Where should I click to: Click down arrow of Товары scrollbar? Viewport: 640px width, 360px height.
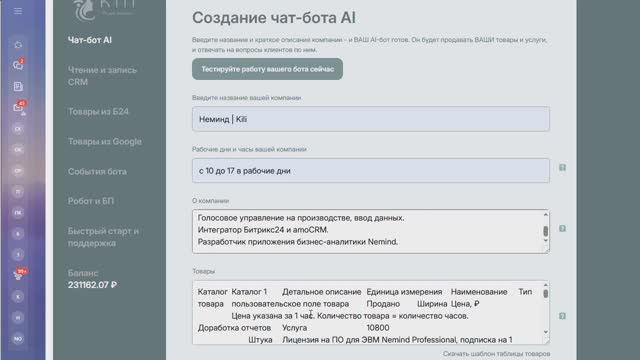click(x=546, y=332)
